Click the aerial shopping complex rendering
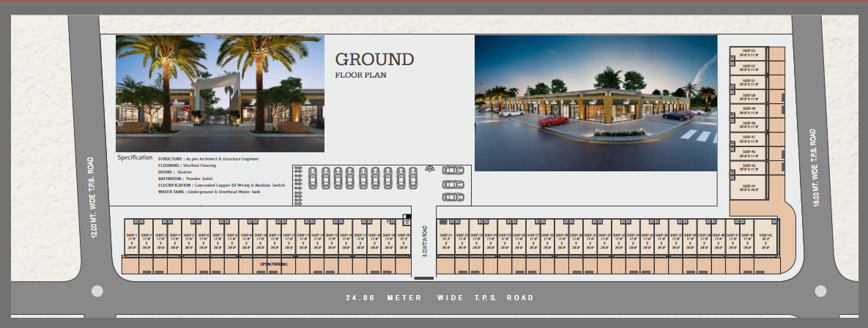This screenshot has height=328, width=868. (x=596, y=103)
